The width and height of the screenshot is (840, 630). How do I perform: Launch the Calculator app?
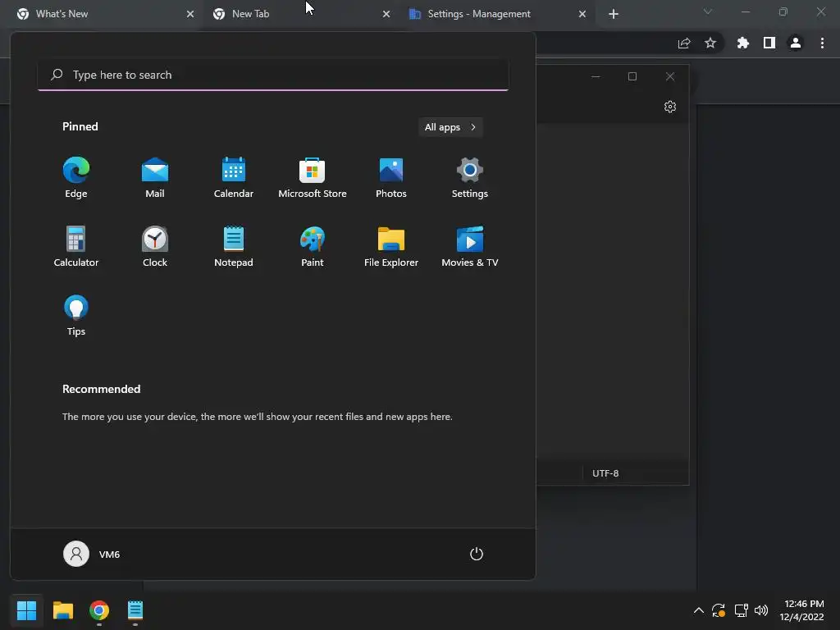[x=76, y=246]
